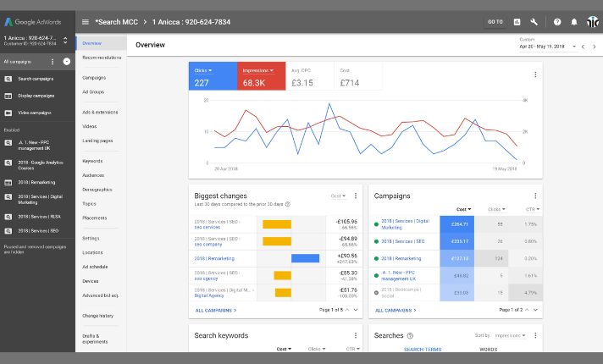Open the wrench tools menu

pyautogui.click(x=534, y=22)
